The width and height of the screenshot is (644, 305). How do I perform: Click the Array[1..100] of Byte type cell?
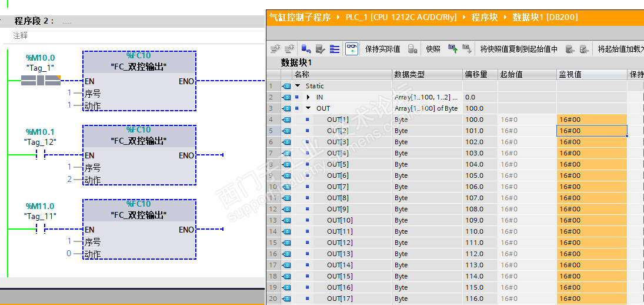[427, 108]
